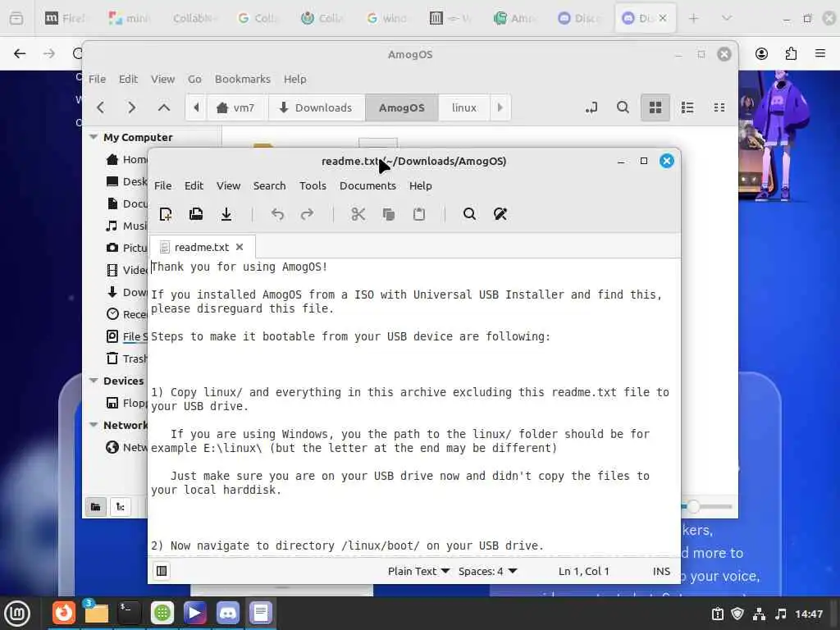This screenshot has height=630, width=840.
Task: Open Discord from taskbar
Action: [228, 613]
